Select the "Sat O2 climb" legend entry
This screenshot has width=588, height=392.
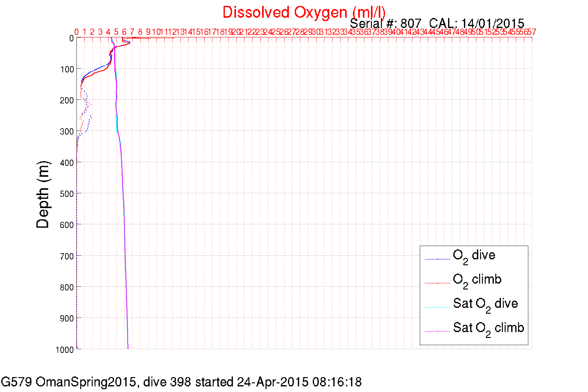pyautogui.click(x=488, y=329)
